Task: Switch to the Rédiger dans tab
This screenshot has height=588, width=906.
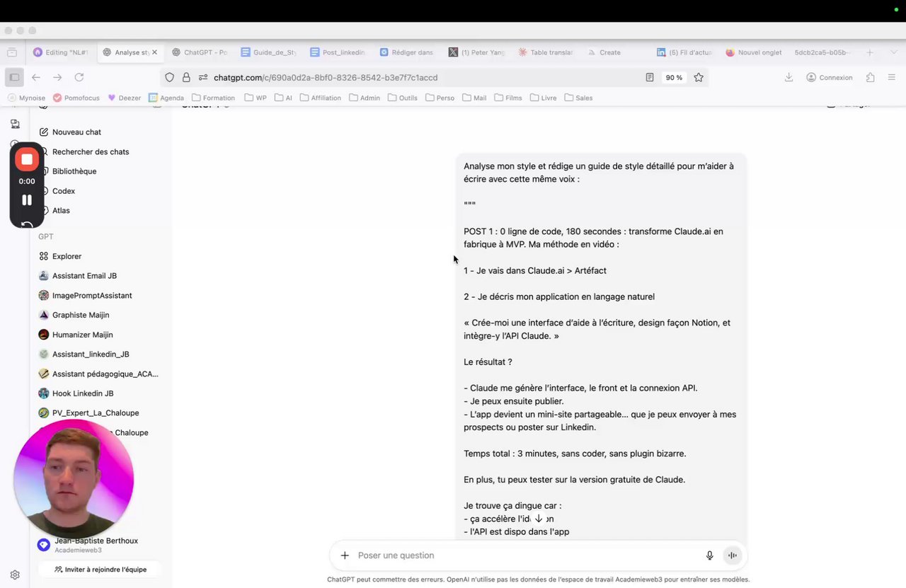Action: [x=407, y=52]
